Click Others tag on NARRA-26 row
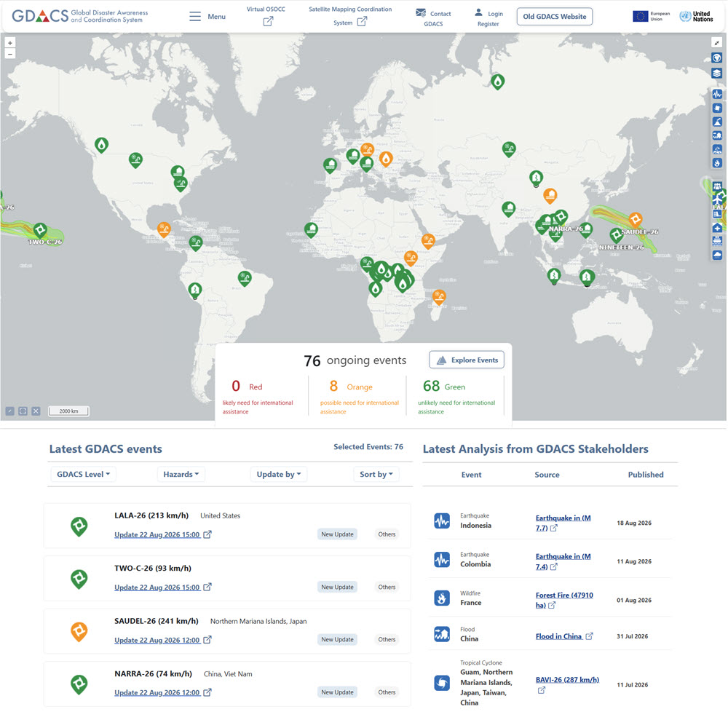Viewport: 728px width, 728px height. pos(387,692)
